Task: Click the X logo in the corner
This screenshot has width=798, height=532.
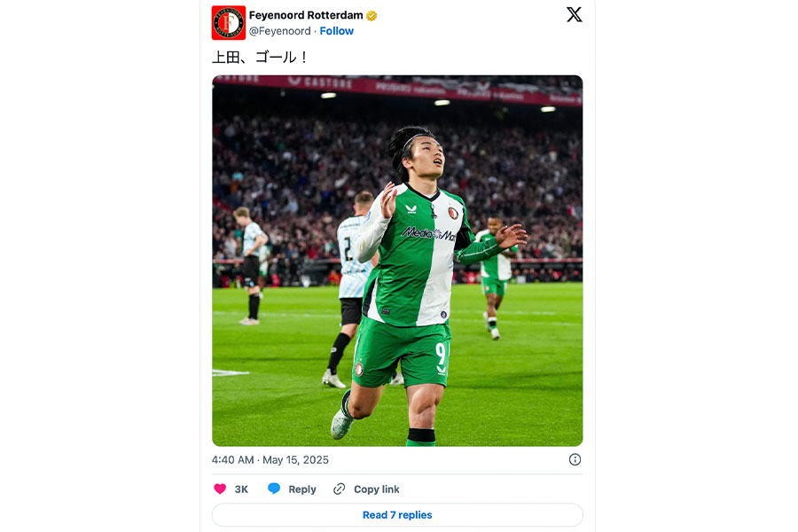Action: (575, 14)
